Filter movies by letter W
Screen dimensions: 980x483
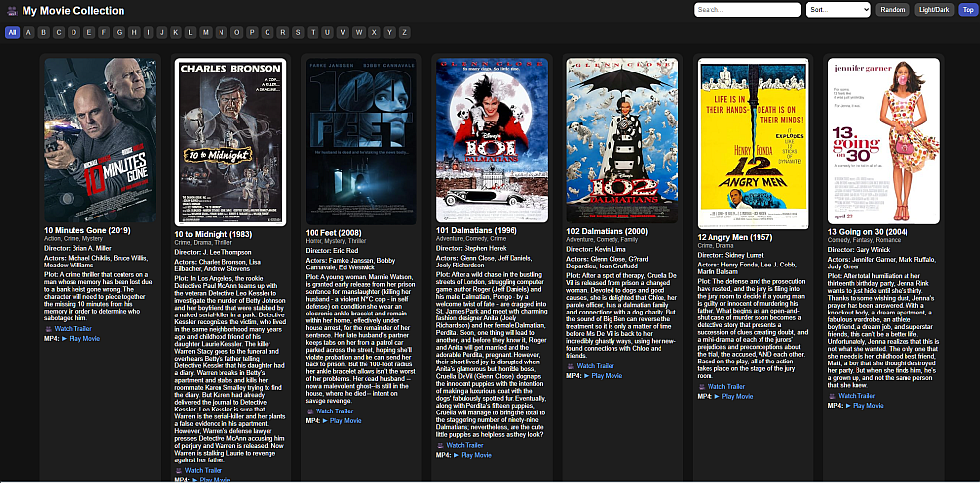(359, 33)
